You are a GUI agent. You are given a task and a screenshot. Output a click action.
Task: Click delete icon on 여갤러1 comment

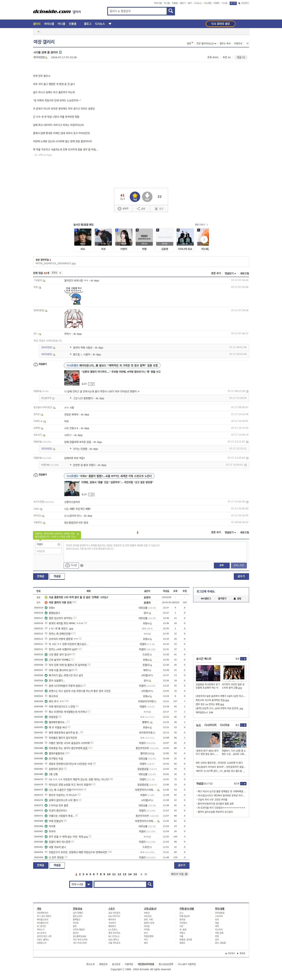pyautogui.click(x=247, y=391)
